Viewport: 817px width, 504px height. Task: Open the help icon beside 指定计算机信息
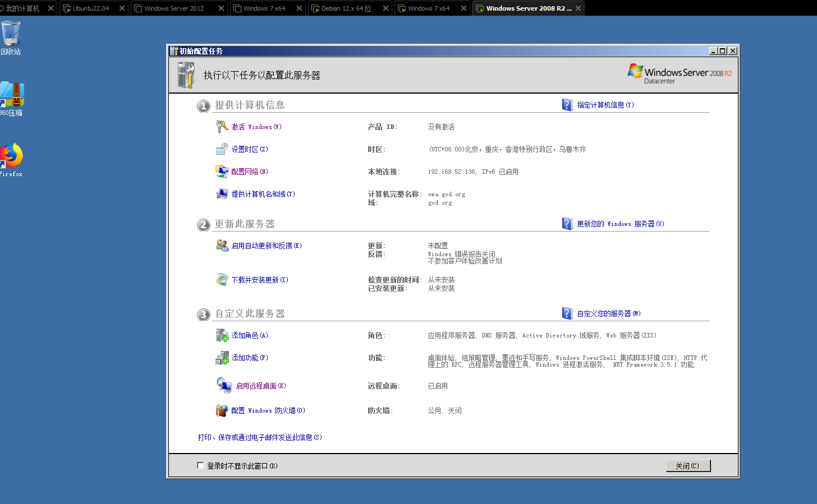click(x=567, y=104)
